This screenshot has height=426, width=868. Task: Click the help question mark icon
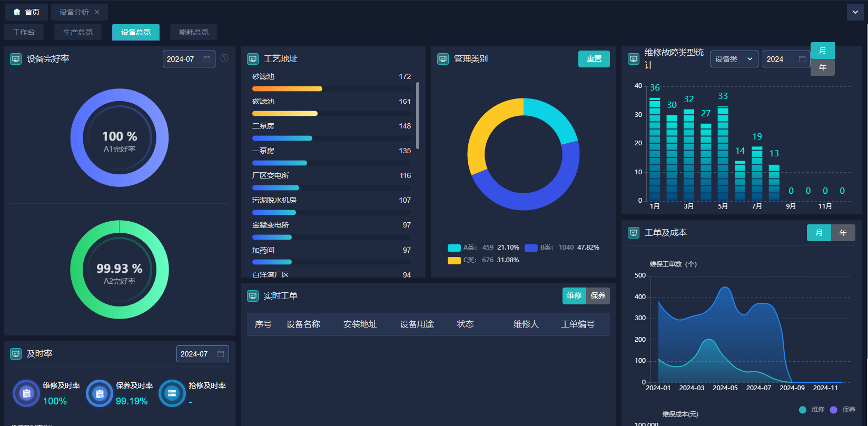click(x=224, y=58)
